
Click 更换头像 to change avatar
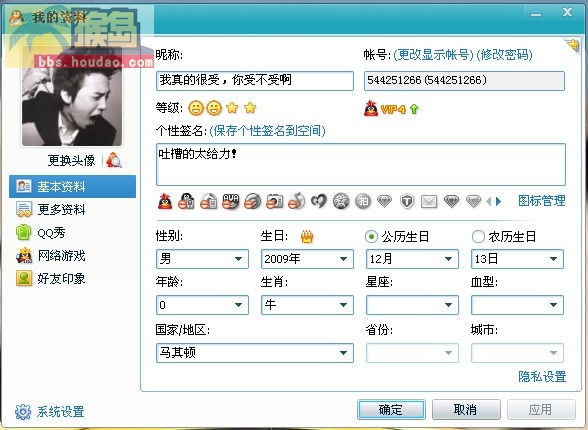(x=71, y=160)
